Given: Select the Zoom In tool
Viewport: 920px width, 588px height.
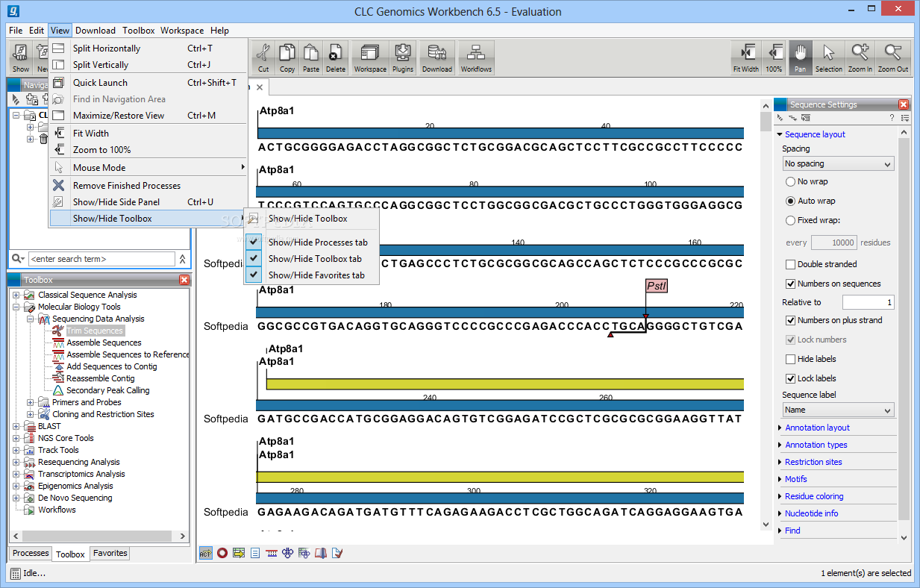Looking at the screenshot, I should [x=860, y=57].
